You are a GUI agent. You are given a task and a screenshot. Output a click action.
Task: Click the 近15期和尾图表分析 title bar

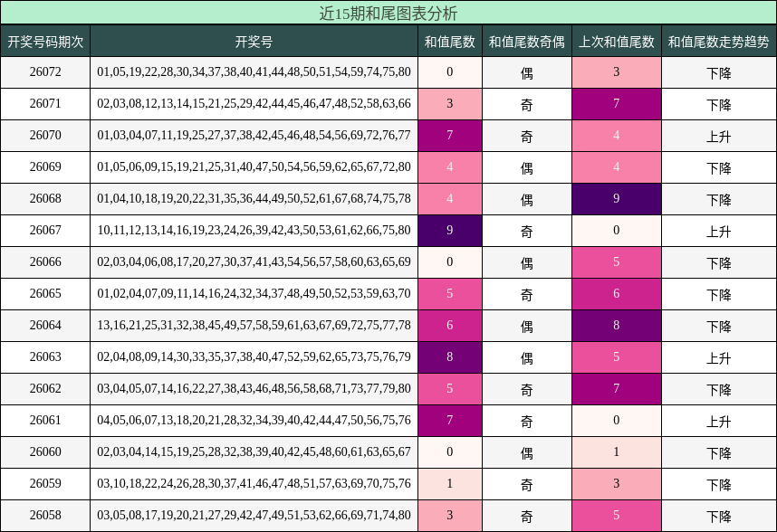coord(388,12)
